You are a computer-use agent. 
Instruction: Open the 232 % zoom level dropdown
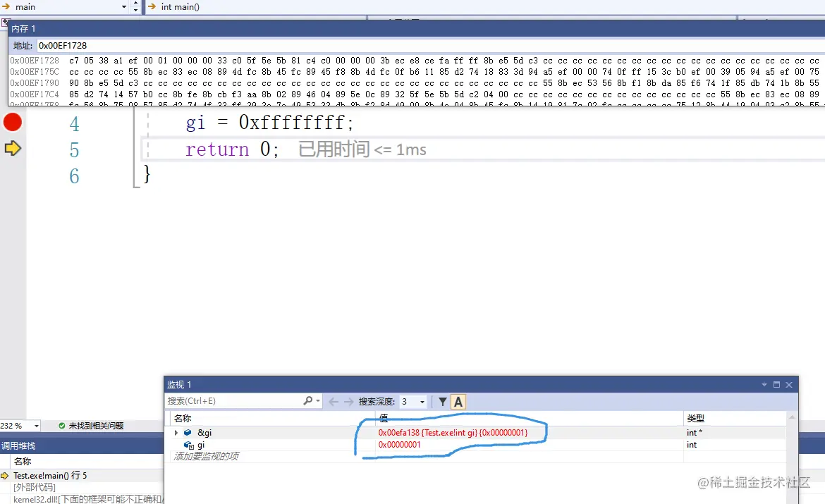[x=36, y=426]
